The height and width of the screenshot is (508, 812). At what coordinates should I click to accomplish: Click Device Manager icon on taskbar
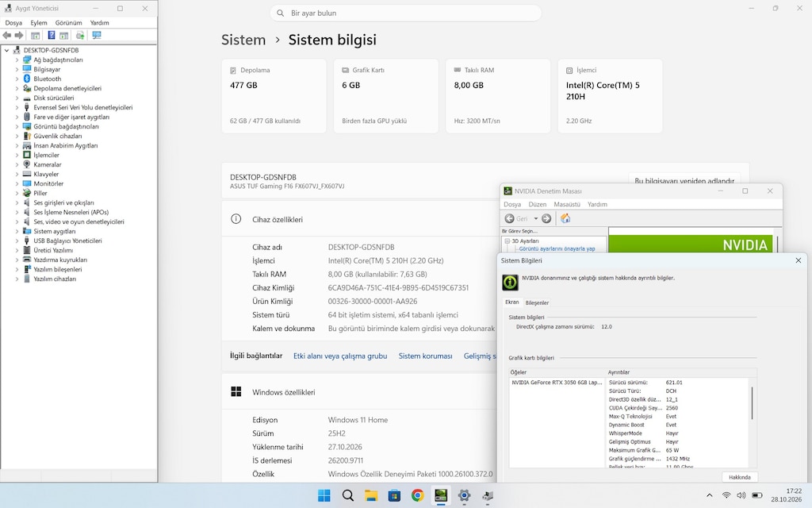pos(488,495)
